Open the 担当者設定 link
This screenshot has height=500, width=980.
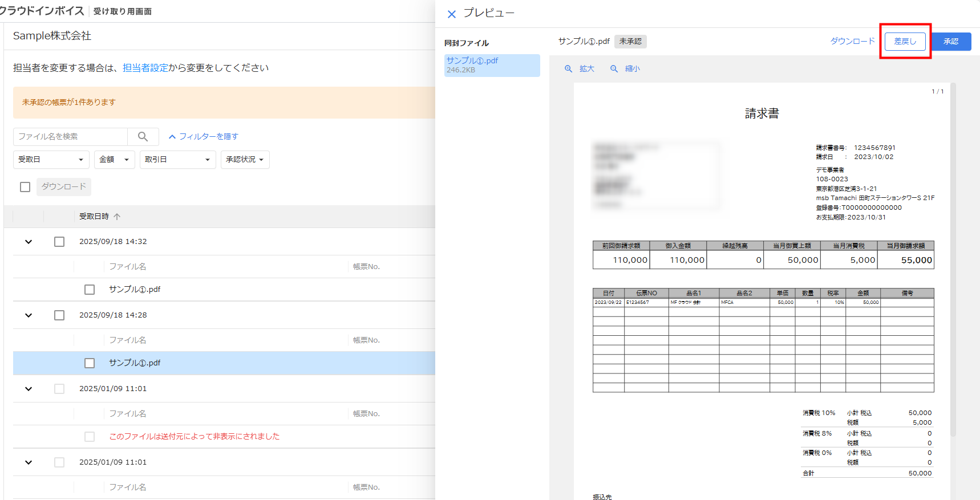pyautogui.click(x=145, y=68)
